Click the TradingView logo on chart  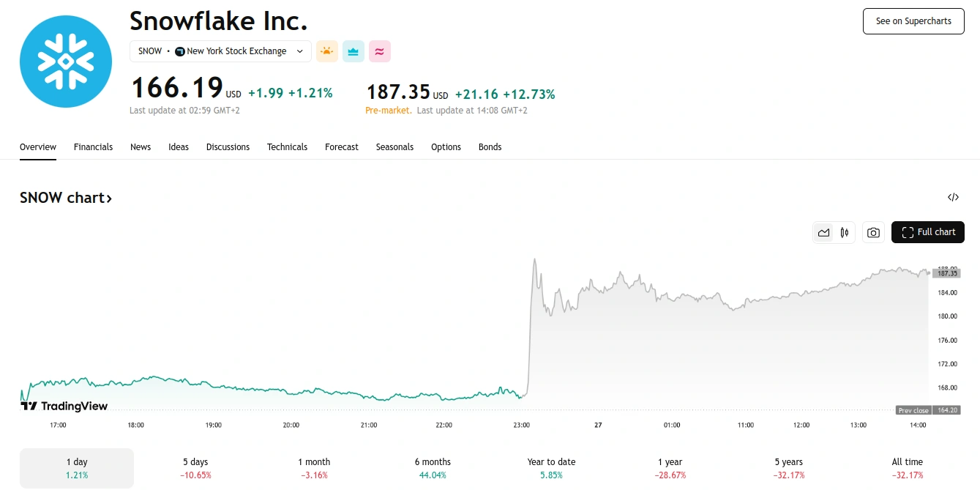click(64, 406)
